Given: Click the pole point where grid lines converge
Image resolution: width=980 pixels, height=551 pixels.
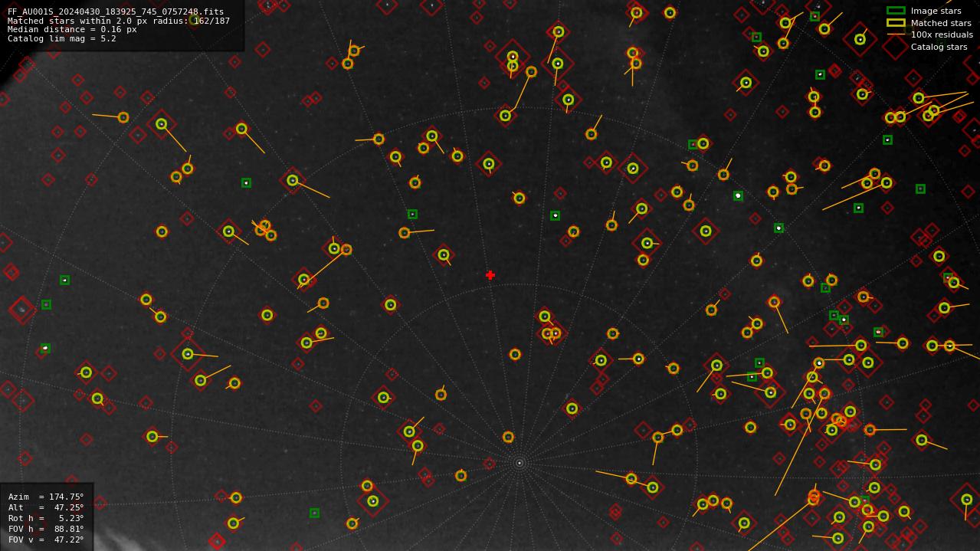Looking at the screenshot, I should click(x=519, y=463).
